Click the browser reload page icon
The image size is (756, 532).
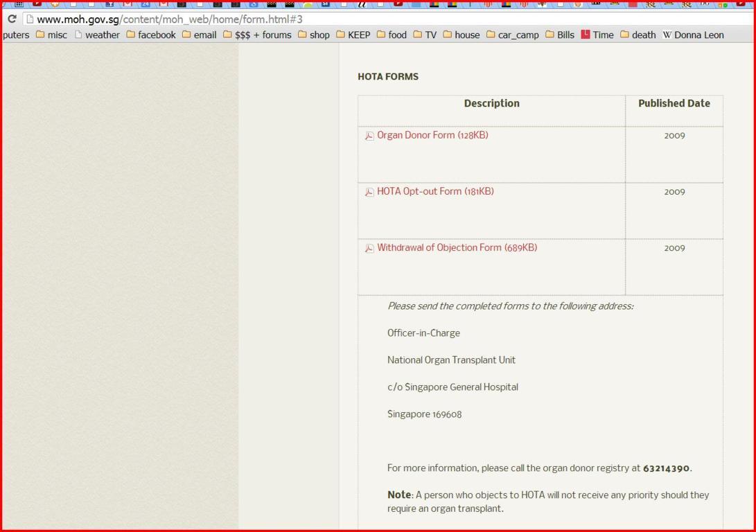[x=11, y=19]
